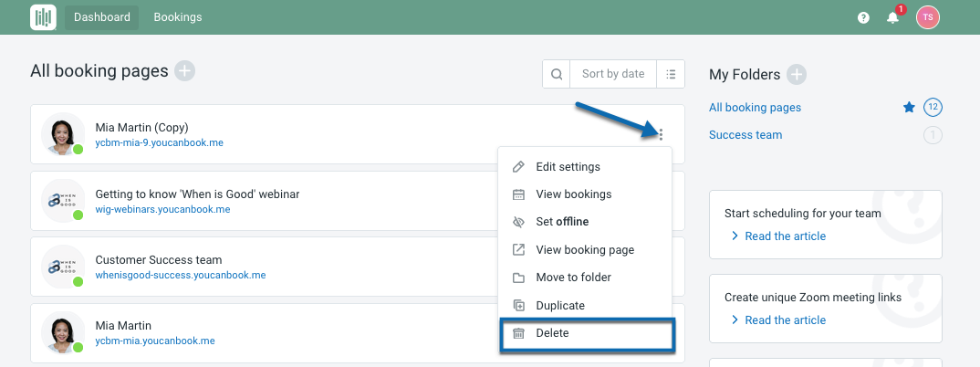Image resolution: width=980 pixels, height=367 pixels.
Task: Expand Read the article under Start scheduling
Action: pyautogui.click(x=785, y=236)
